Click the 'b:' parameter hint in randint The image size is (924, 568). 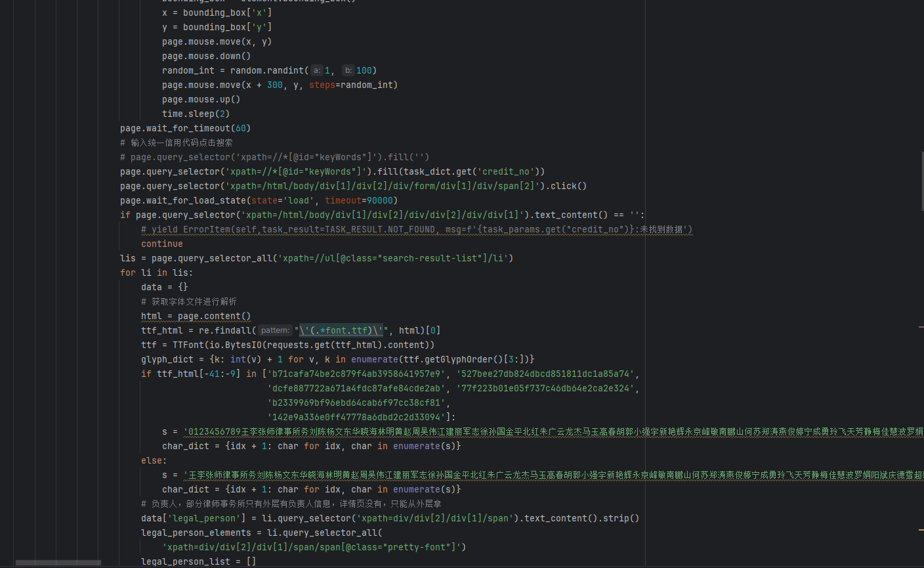click(x=348, y=70)
